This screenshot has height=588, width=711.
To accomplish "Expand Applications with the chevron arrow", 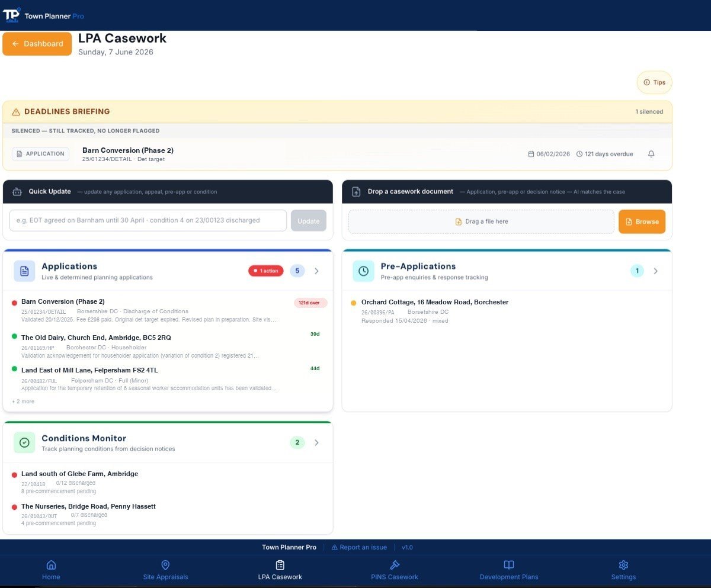I will [316, 271].
